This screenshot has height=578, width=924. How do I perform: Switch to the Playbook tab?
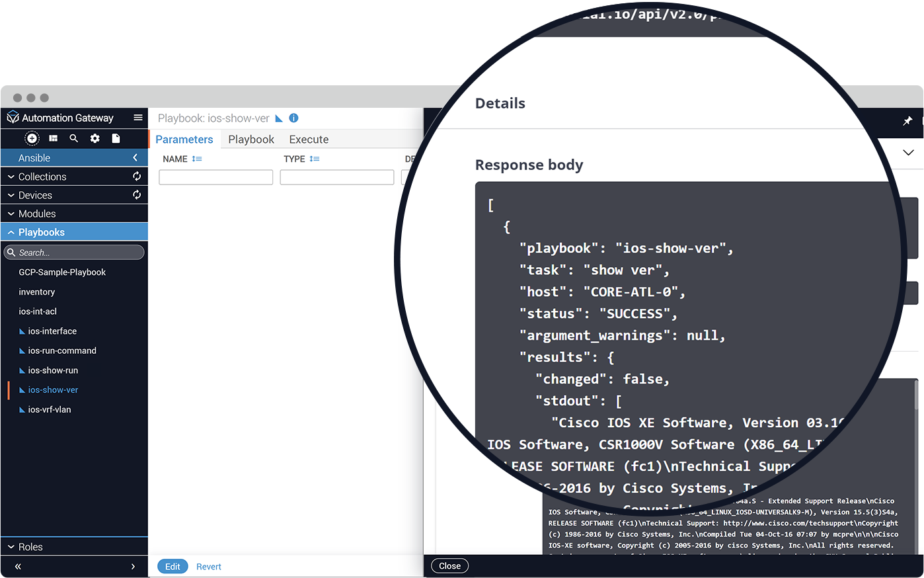(251, 140)
